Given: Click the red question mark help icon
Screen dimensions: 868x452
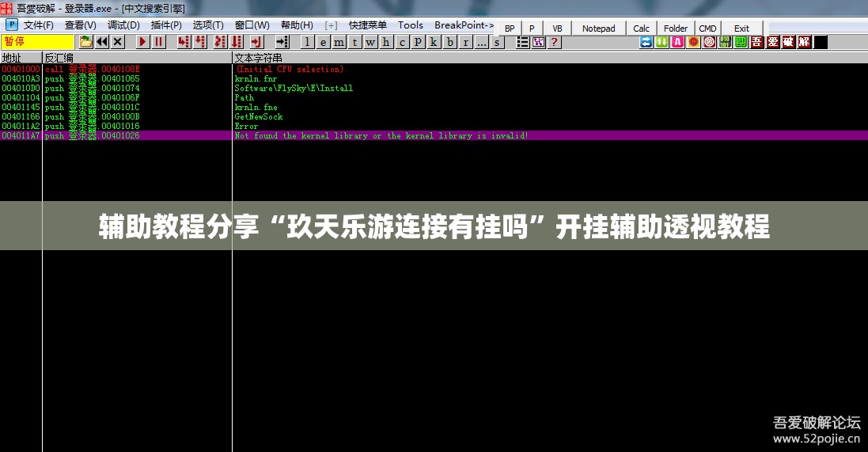Looking at the screenshot, I should tap(554, 42).
